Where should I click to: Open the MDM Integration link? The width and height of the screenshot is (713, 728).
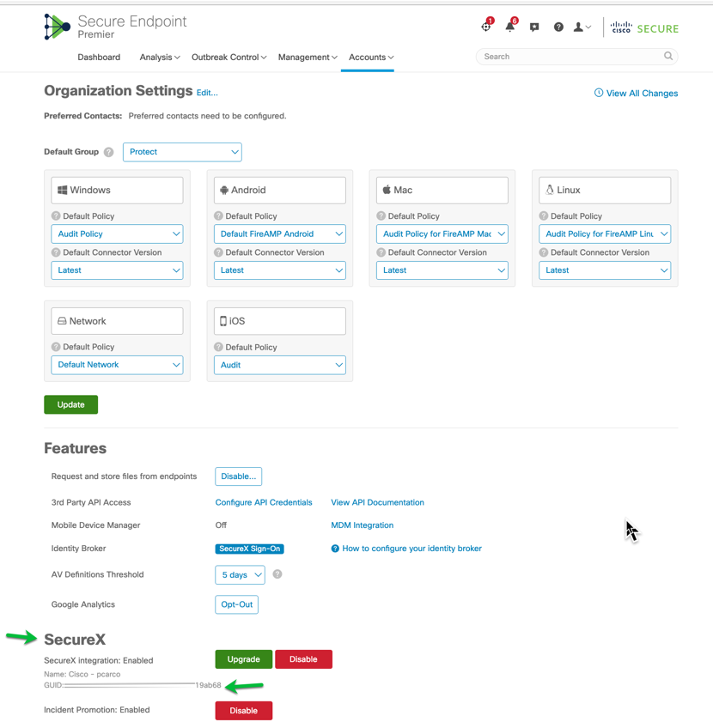click(362, 525)
